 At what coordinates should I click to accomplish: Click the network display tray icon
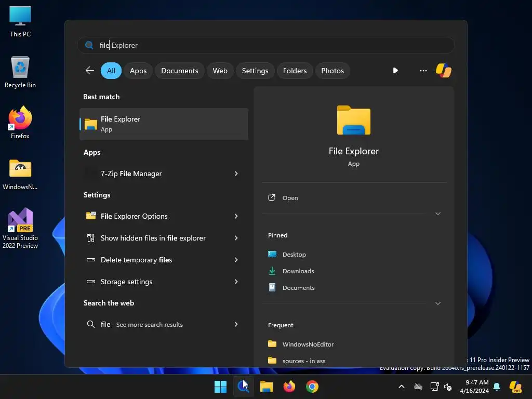point(434,387)
